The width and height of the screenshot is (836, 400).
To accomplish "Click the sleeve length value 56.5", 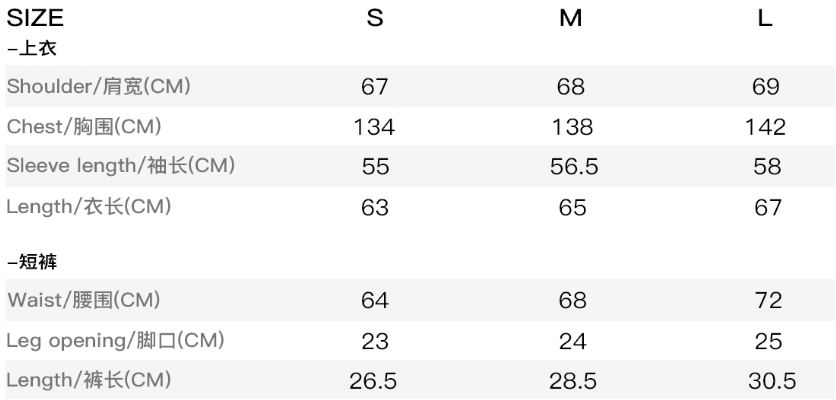I will (x=573, y=167).
